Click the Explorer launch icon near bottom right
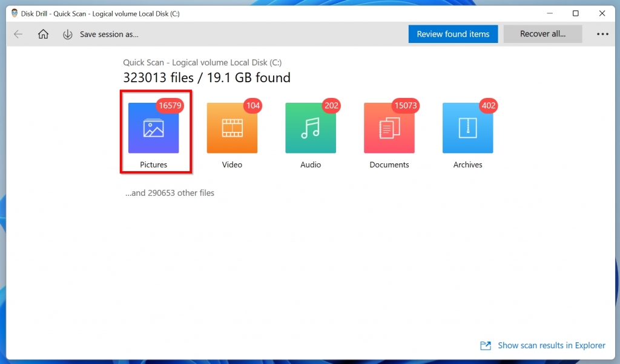Viewport: 620px width, 364px height. click(485, 345)
